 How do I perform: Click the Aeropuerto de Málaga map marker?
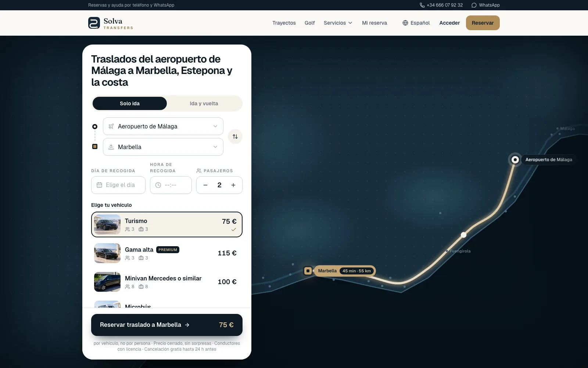515,160
